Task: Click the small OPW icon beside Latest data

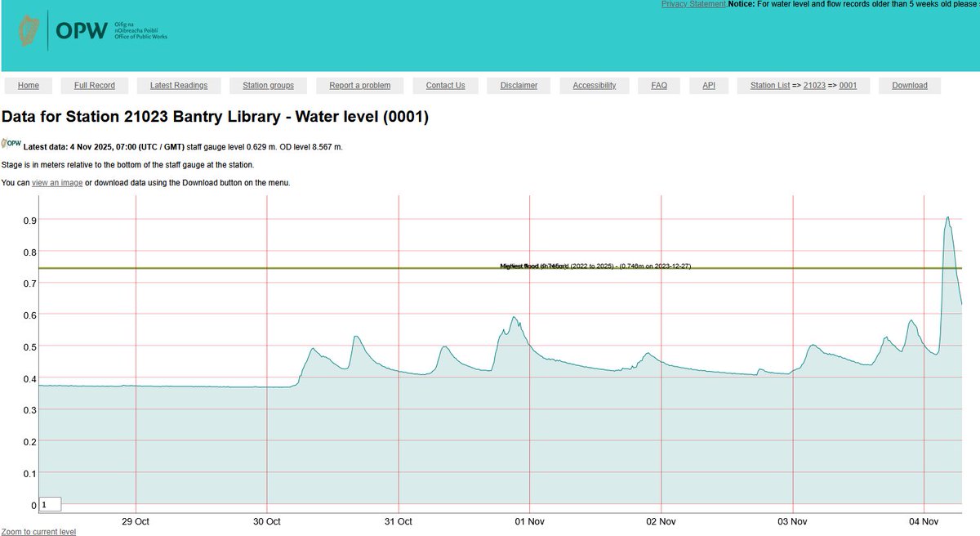Action: click(11, 144)
